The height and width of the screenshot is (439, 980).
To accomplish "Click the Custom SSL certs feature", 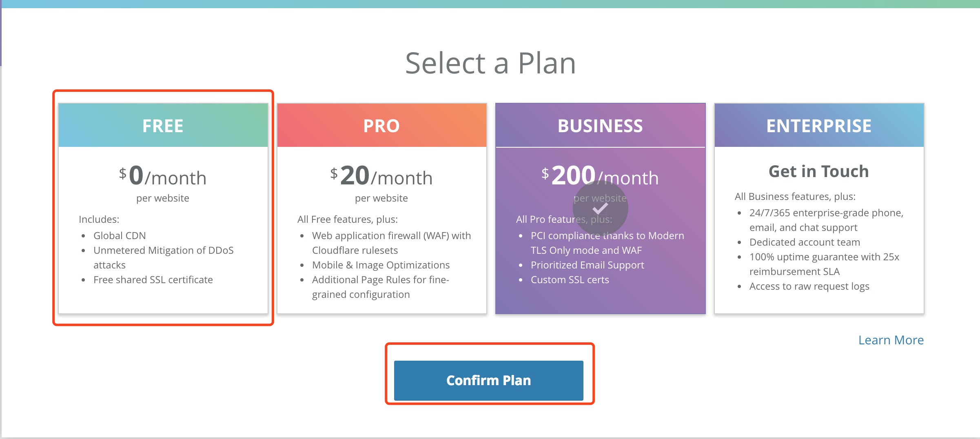I will 570,279.
